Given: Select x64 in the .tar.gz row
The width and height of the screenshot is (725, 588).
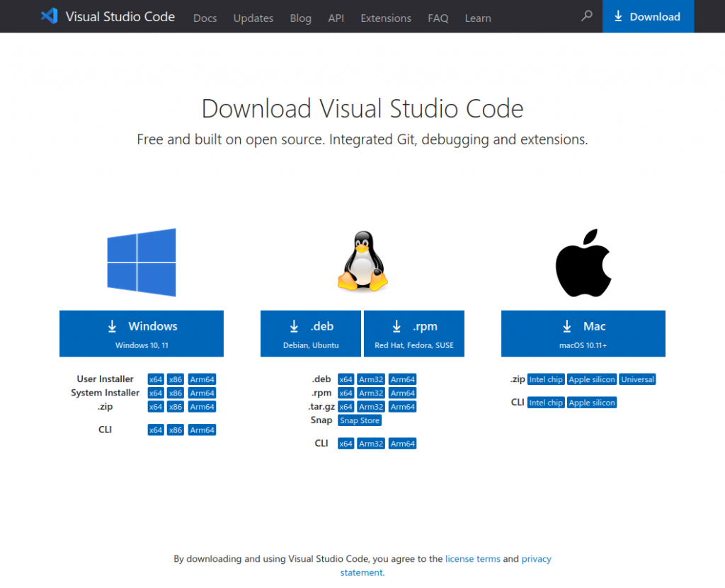Looking at the screenshot, I should tap(346, 407).
